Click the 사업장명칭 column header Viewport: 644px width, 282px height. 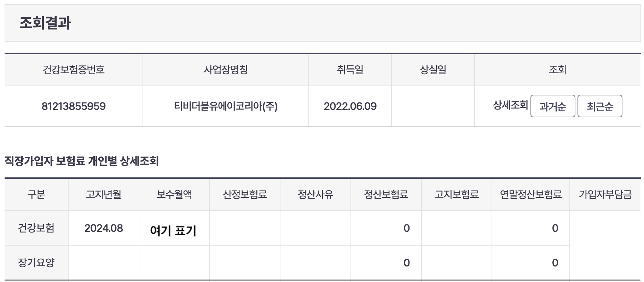point(225,69)
